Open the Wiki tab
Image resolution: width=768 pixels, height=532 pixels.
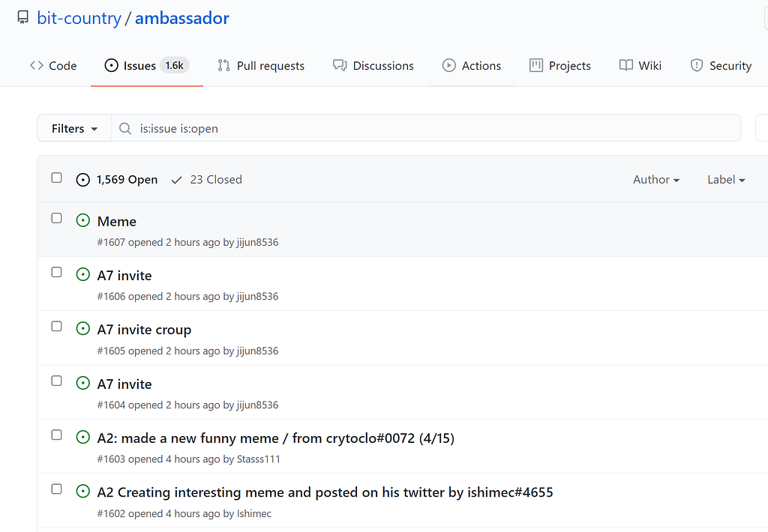point(640,66)
